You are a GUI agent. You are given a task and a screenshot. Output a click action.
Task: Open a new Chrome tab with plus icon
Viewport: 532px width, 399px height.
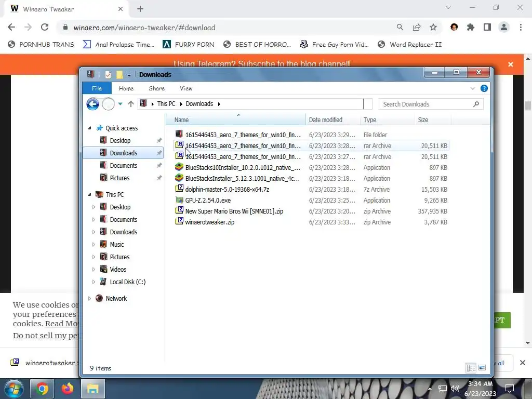[x=140, y=9]
